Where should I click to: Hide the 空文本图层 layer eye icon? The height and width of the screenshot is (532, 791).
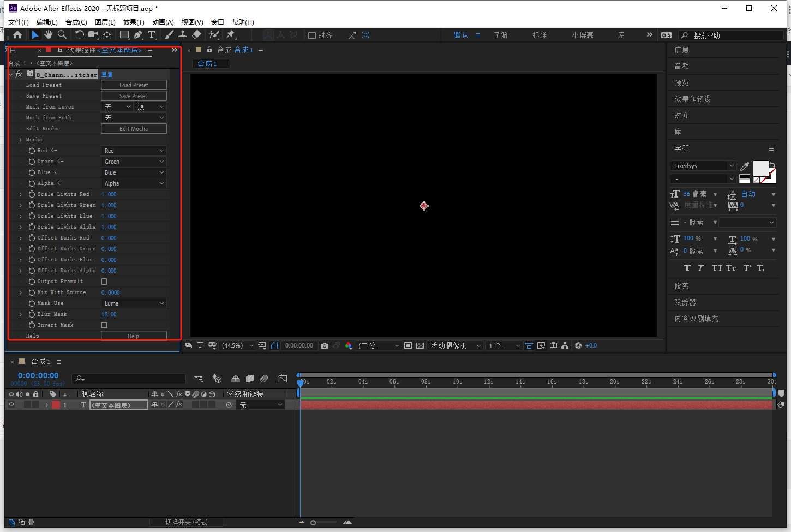tap(11, 405)
